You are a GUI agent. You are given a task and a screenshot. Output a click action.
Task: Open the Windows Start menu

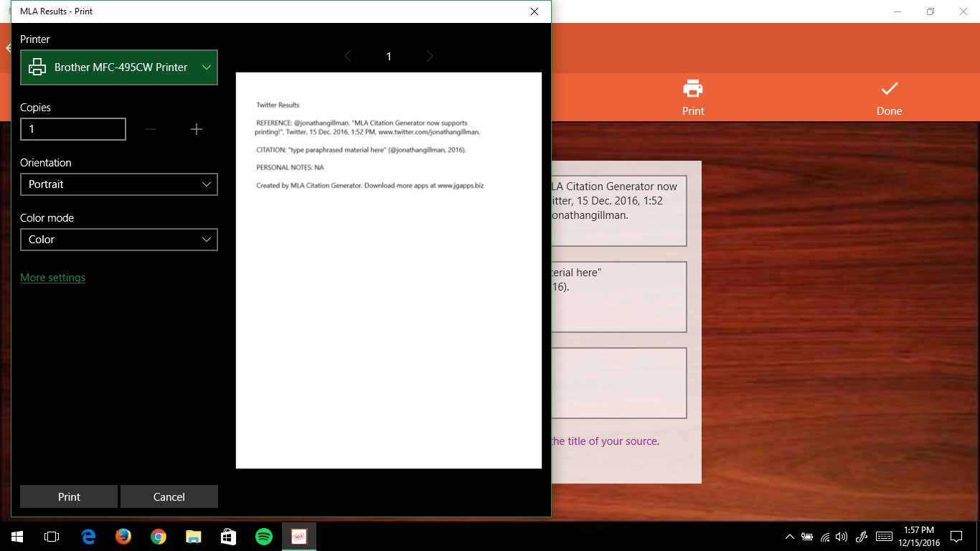point(17,537)
